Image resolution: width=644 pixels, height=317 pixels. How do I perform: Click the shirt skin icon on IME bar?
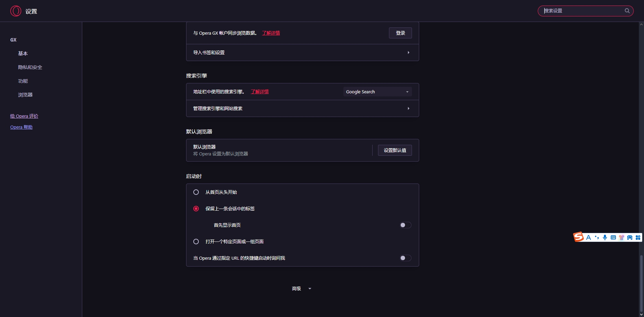coord(621,237)
